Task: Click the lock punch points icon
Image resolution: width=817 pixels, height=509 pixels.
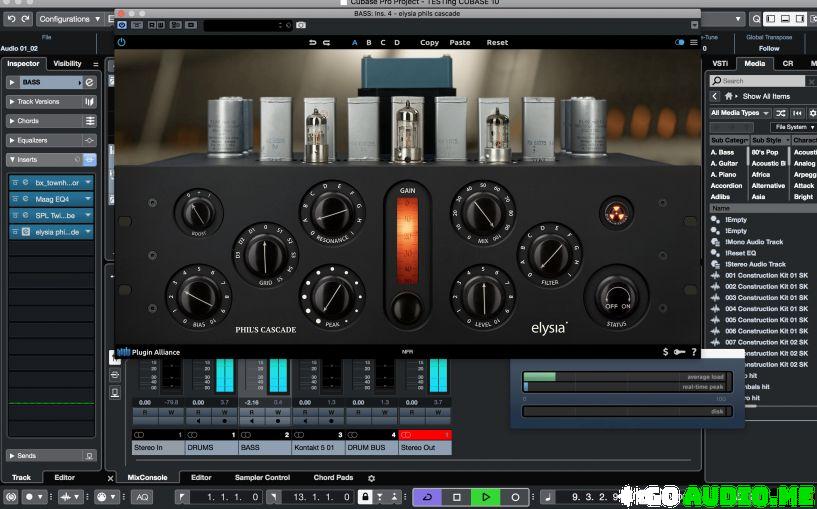Action: (365, 497)
